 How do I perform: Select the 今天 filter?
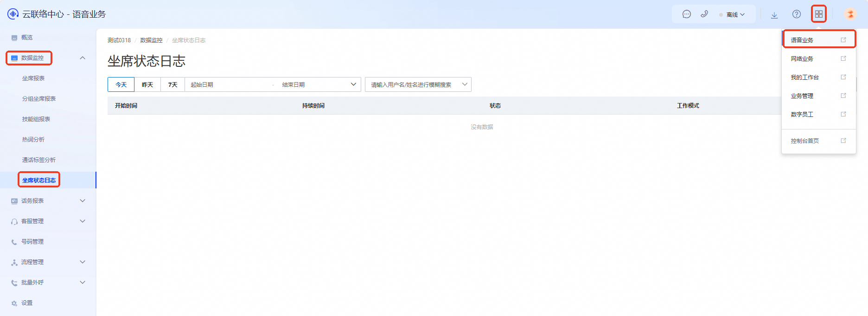click(121, 84)
